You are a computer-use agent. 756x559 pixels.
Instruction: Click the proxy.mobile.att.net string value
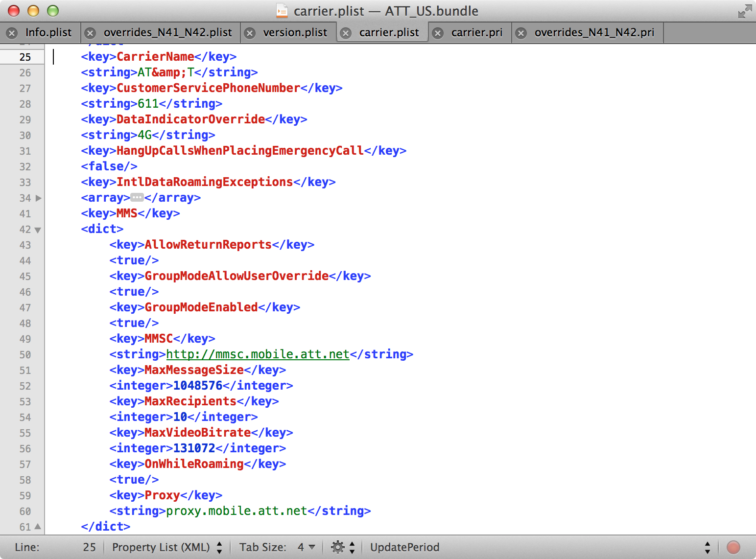[x=236, y=511]
